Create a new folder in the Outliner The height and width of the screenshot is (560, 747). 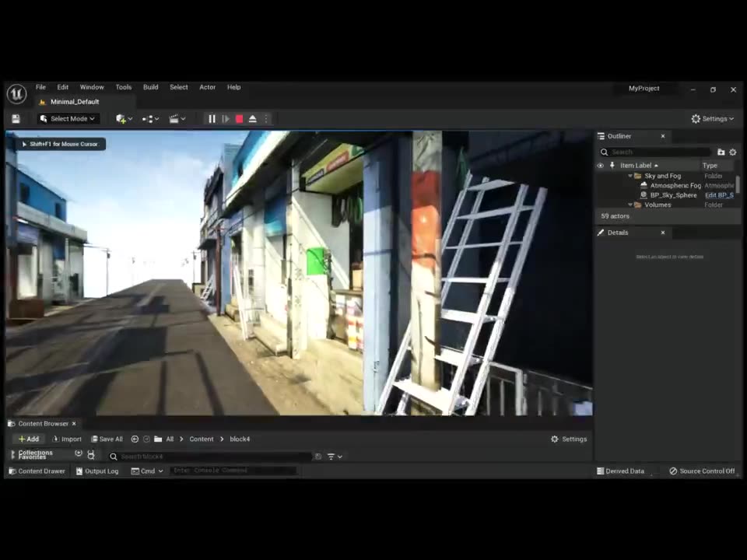[x=721, y=152]
